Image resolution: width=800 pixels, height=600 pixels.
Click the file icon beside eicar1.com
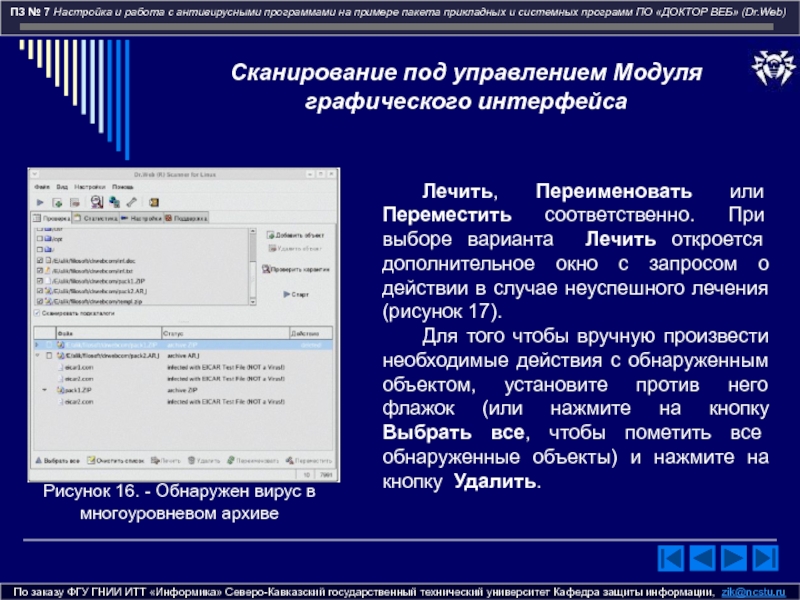61,367
